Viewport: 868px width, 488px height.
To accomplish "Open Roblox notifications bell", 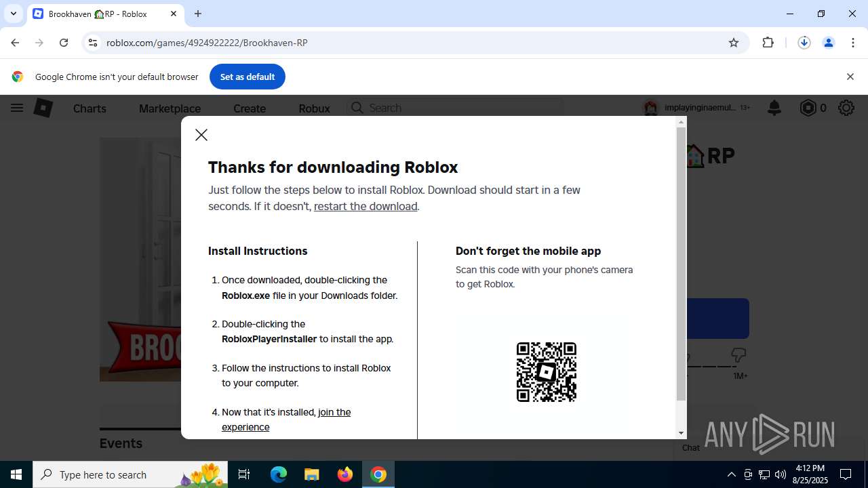I will (774, 108).
